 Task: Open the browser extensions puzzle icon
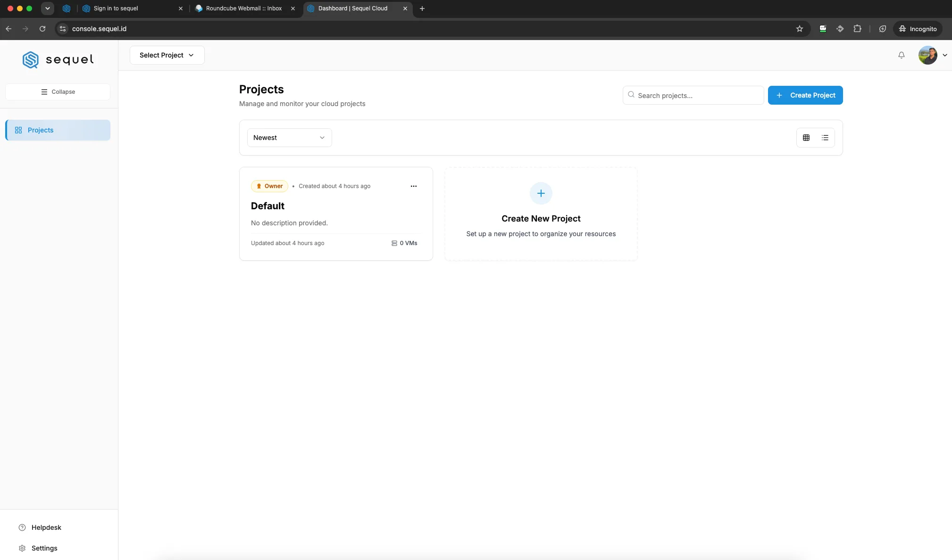(857, 29)
